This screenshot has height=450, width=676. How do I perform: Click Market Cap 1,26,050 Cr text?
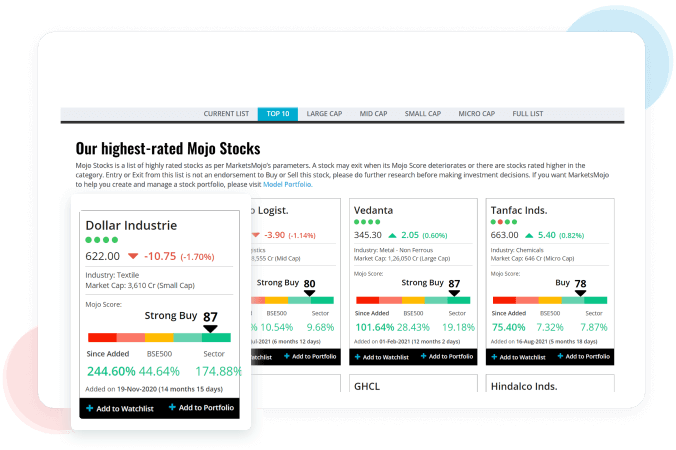coord(402,259)
